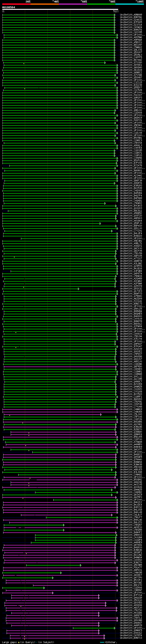The width and height of the screenshot is (146, 644).
Task: Select the UniRef100_Q55DY7 label
Action: click(x=131, y=87)
